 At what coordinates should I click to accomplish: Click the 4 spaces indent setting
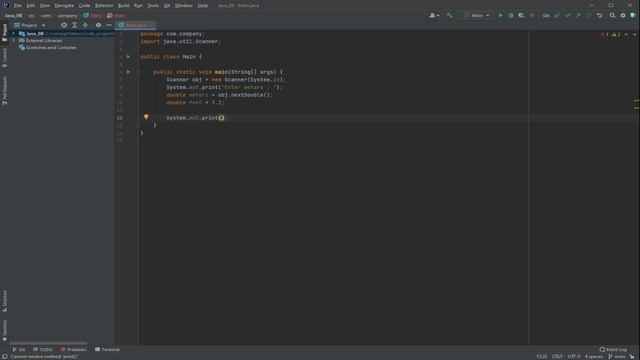[x=594, y=356]
